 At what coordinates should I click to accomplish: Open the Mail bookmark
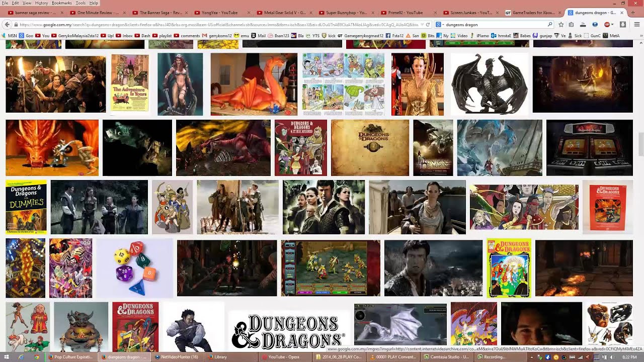(x=258, y=36)
